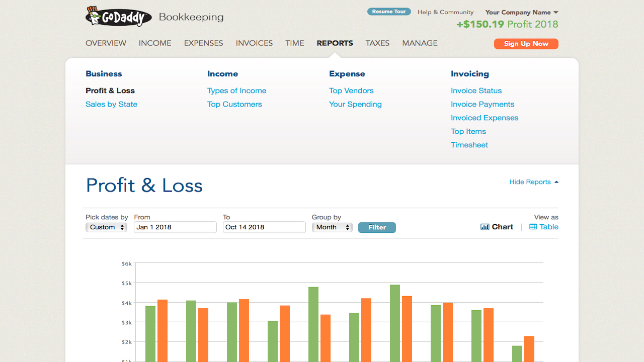
Task: Click the $6k axis label
Action: 127,263
